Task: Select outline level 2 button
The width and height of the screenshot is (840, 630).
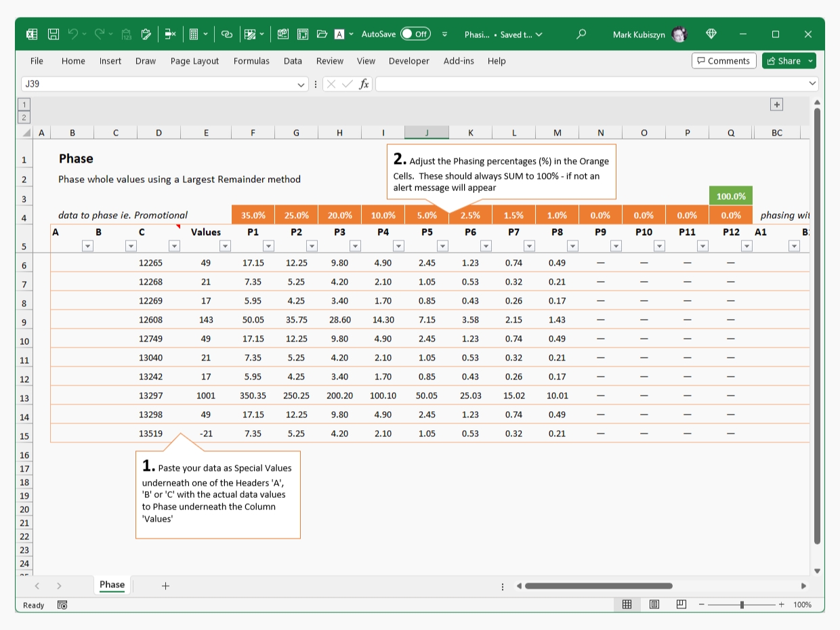Action: point(24,117)
